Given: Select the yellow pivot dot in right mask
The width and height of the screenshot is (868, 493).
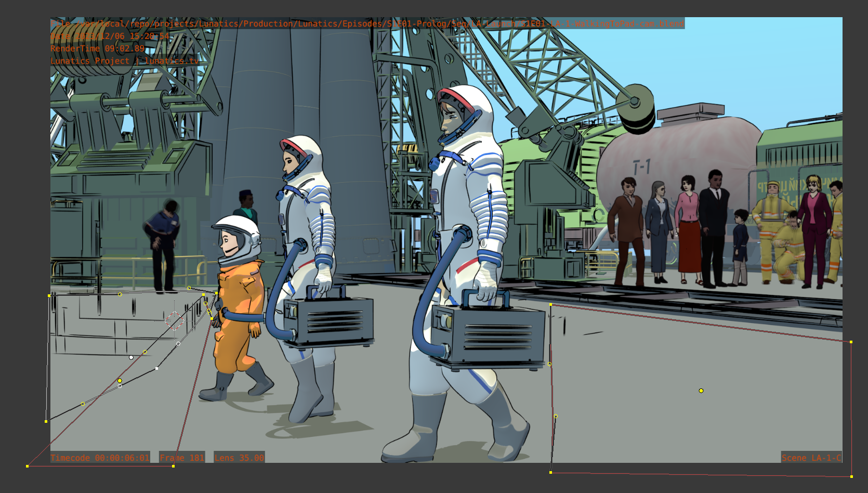Looking at the screenshot, I should point(701,391).
